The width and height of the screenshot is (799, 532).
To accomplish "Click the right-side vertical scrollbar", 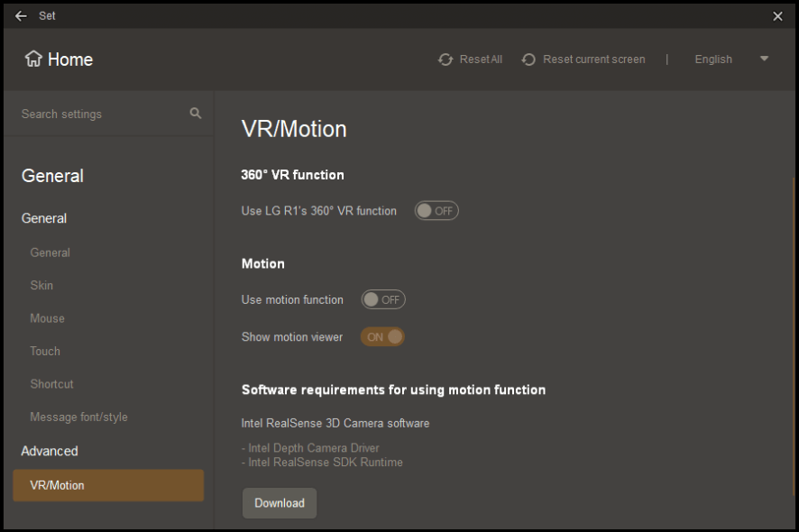I will (794, 336).
